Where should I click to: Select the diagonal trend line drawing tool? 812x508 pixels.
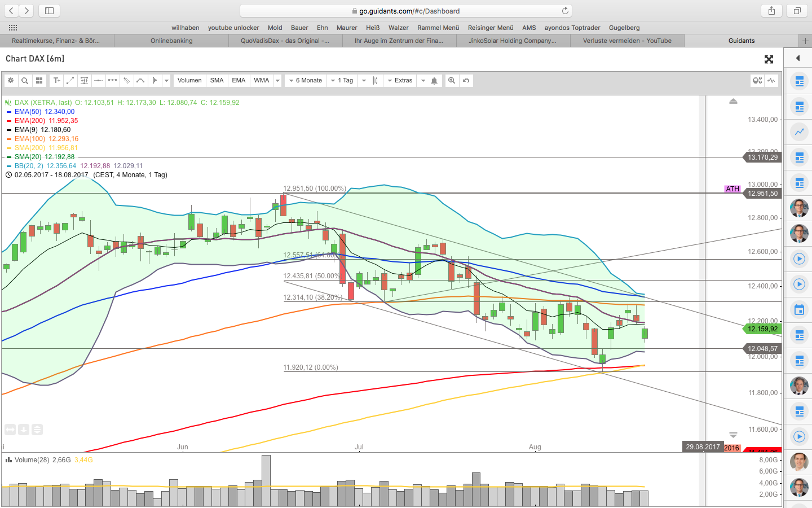[x=70, y=81]
